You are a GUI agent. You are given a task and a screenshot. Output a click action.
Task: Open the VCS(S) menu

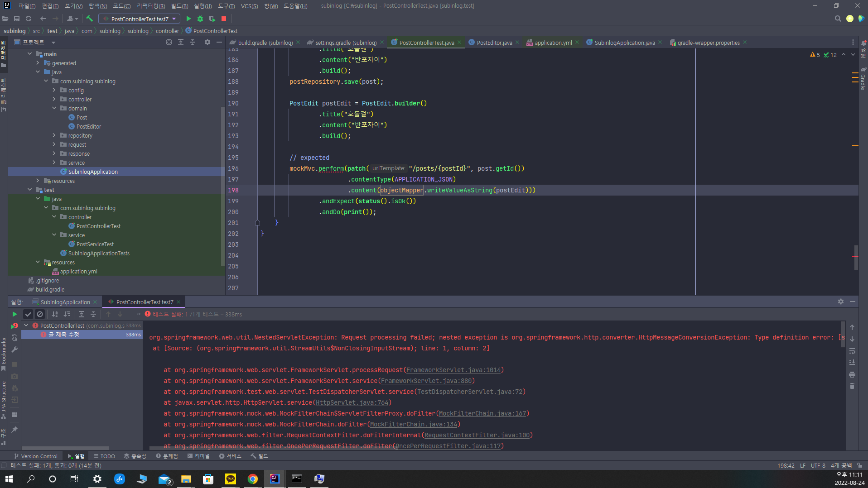coord(249,6)
